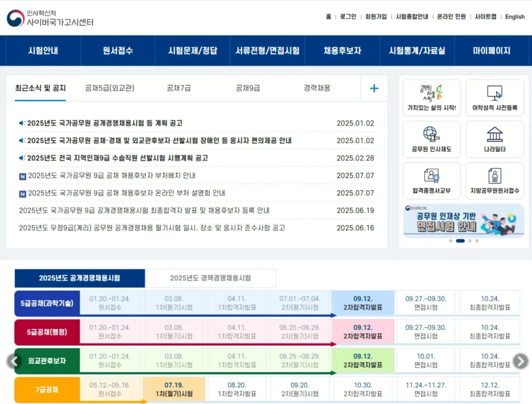This screenshot has width=532, height=404.
Task: Click the 사이버국가고시센터 logo
Action: (50, 18)
